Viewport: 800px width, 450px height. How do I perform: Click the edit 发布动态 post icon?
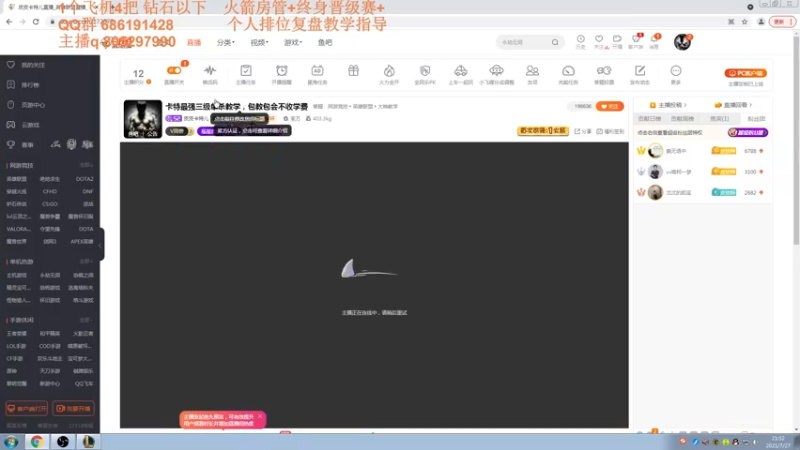(640, 71)
